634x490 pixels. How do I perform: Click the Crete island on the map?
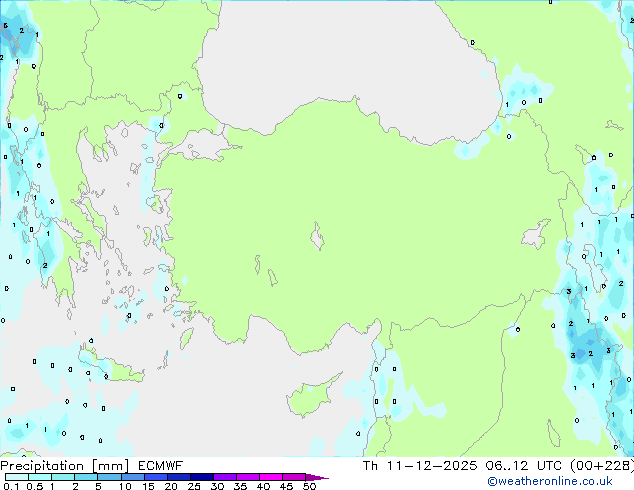click(x=111, y=366)
